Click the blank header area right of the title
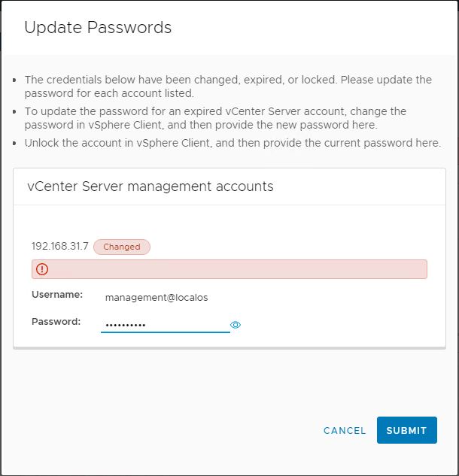The image size is (459, 476). [x=316, y=28]
